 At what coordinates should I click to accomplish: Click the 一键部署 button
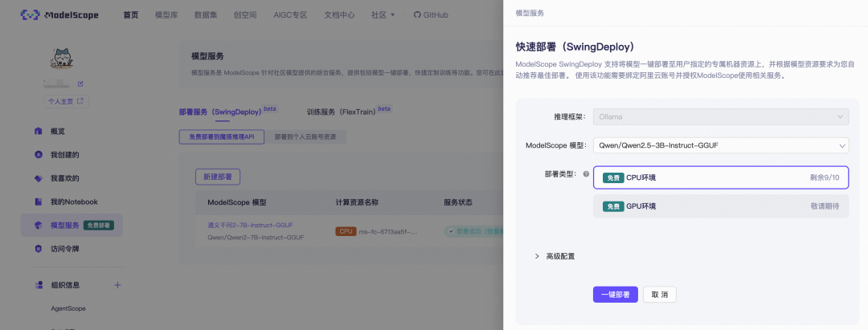click(615, 295)
